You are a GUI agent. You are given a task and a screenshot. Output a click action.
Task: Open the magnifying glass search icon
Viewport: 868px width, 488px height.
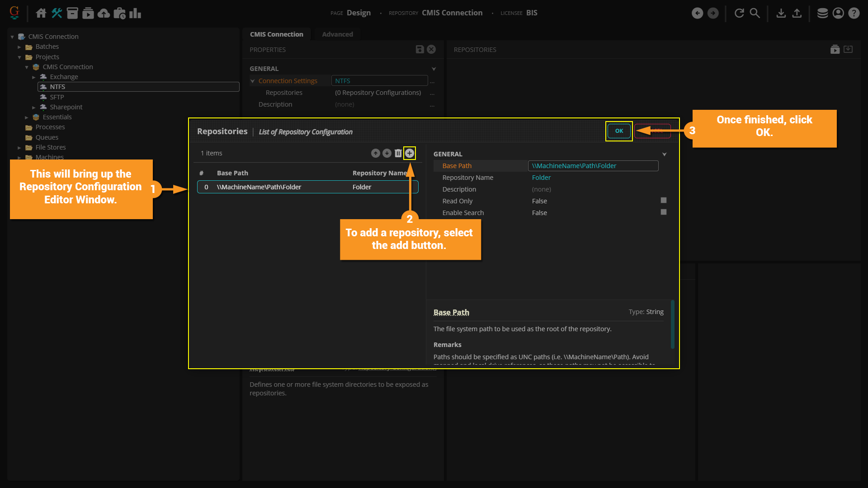pos(755,13)
